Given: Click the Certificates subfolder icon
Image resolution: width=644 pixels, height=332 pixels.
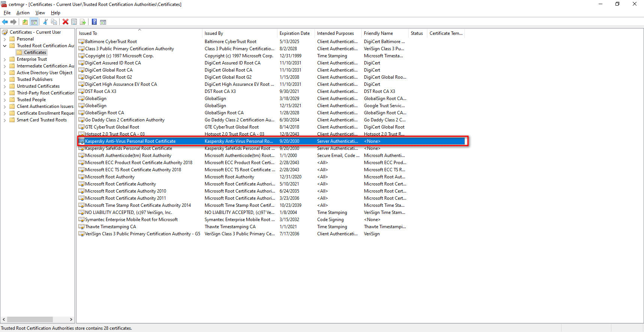Looking at the screenshot, I should 19,52.
